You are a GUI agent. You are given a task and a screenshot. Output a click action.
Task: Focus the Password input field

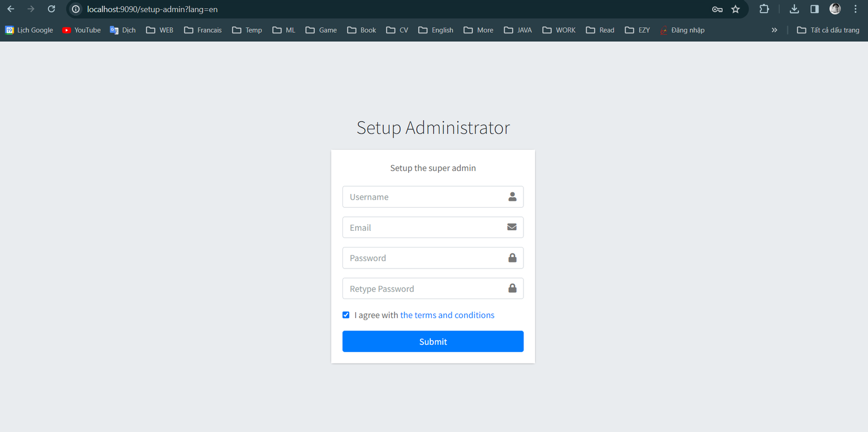(x=433, y=258)
